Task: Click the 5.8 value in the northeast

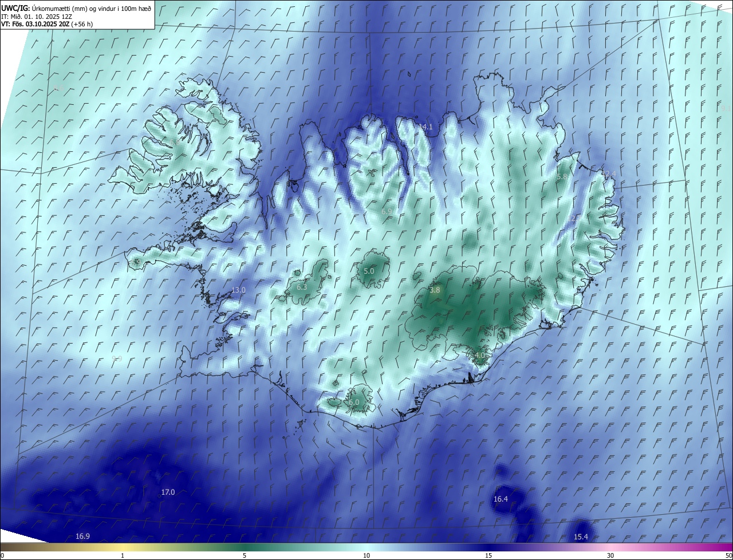Action: [561, 177]
